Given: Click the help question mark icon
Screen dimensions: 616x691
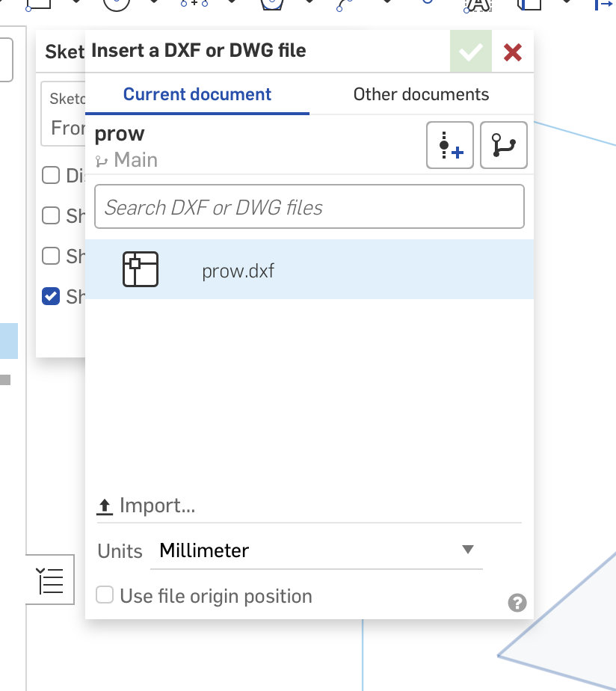Looking at the screenshot, I should [517, 603].
